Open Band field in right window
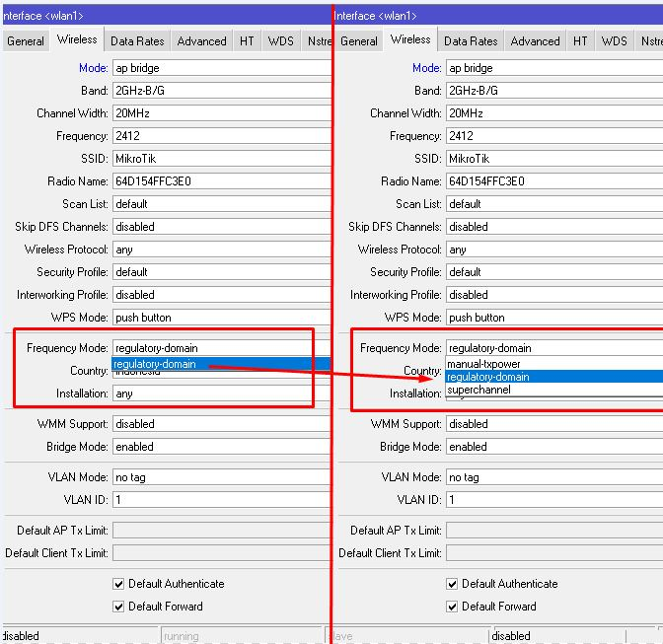The width and height of the screenshot is (663, 644). [x=554, y=91]
